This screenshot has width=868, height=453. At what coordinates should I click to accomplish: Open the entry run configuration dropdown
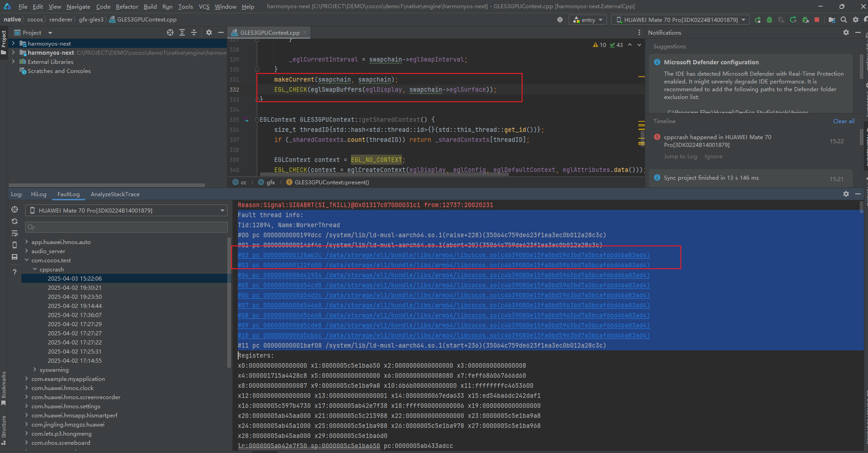[588, 20]
